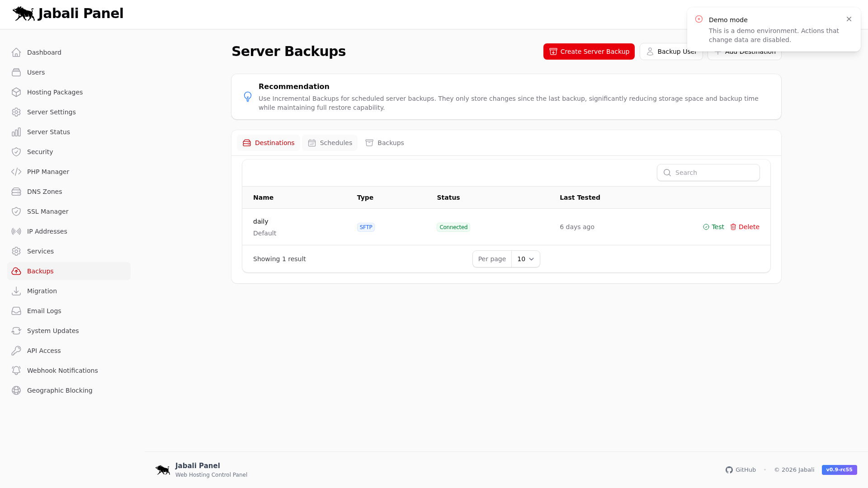The width and height of the screenshot is (868, 488).
Task: Open the DNS Zones section
Action: [x=44, y=192]
